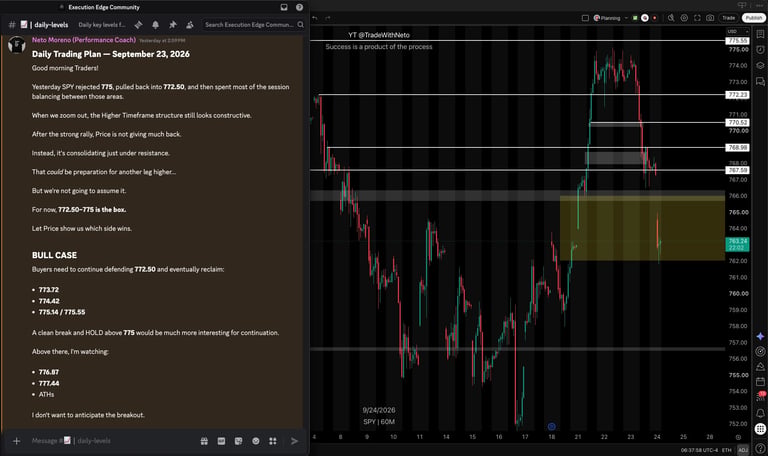Click go-to-date icon beside time axis
Image resolution: width=768 pixels, height=456 pixels.
[738, 437]
